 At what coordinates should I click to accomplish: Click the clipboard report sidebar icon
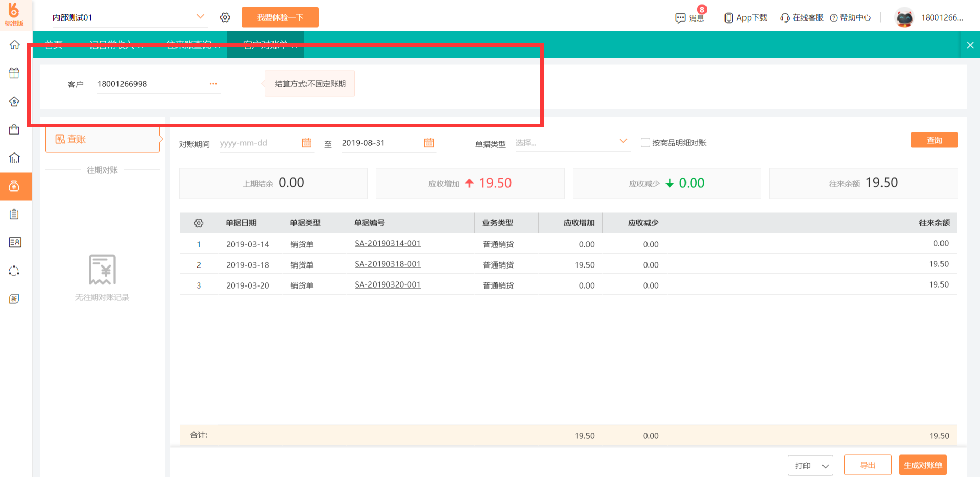click(14, 214)
